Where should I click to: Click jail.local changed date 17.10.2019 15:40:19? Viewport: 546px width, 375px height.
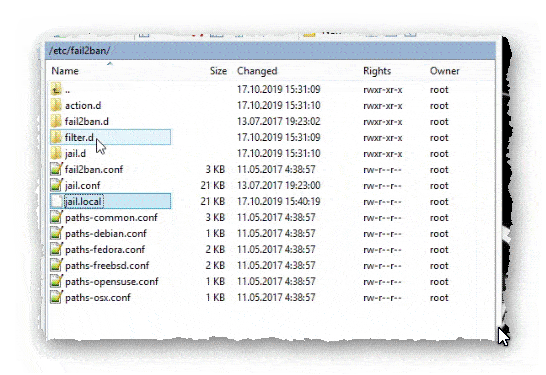279,201
